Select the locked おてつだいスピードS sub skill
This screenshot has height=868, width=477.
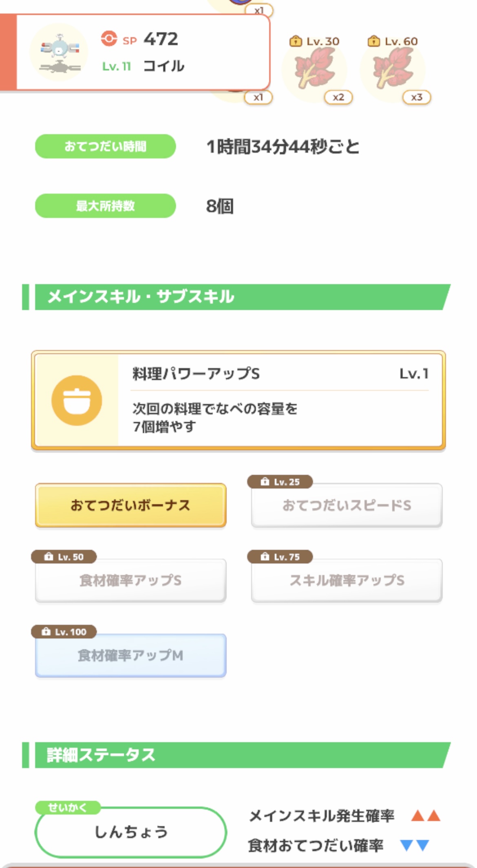347,505
